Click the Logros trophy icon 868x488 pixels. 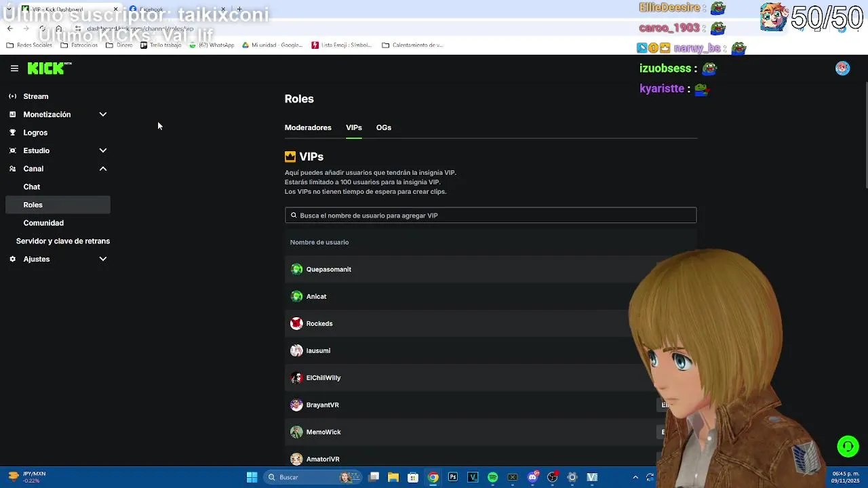pyautogui.click(x=12, y=133)
